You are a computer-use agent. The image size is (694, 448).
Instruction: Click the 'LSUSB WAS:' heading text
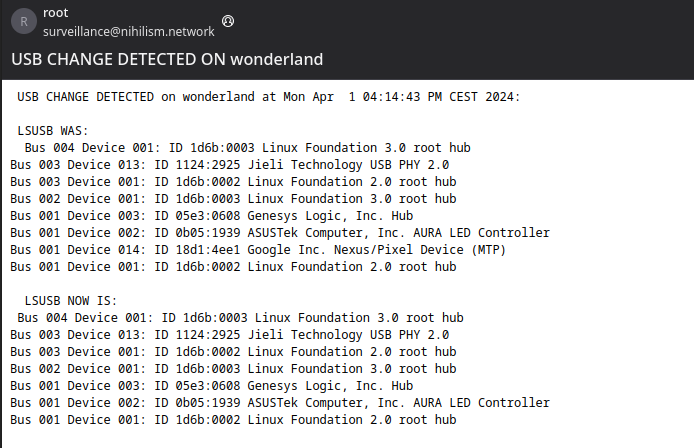click(x=53, y=131)
